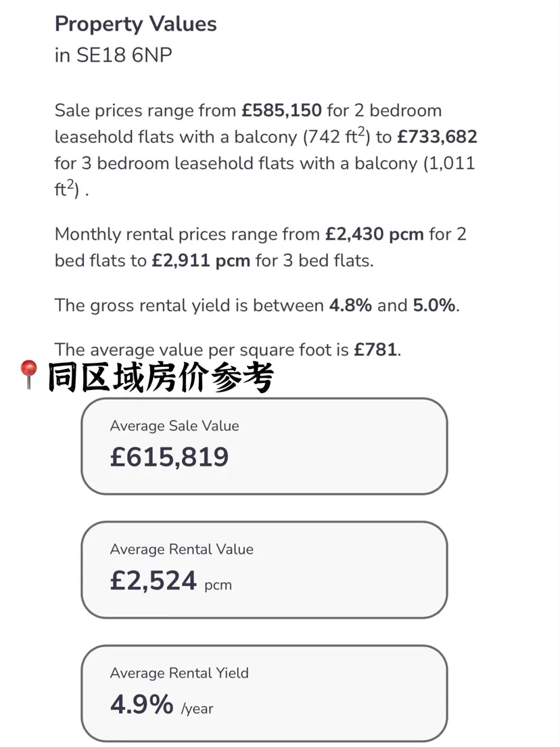Click the £615,819 average sale amount
This screenshot has height=748, width=560.
pyautogui.click(x=169, y=457)
